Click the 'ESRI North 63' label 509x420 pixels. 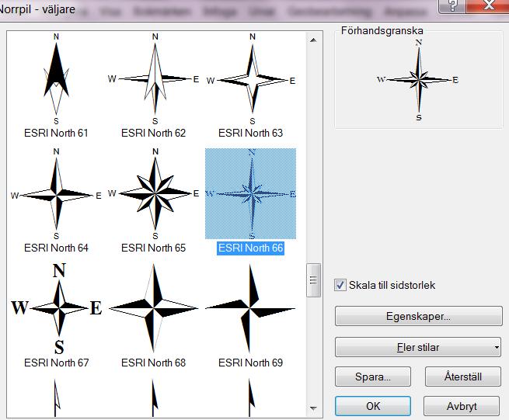coord(250,133)
